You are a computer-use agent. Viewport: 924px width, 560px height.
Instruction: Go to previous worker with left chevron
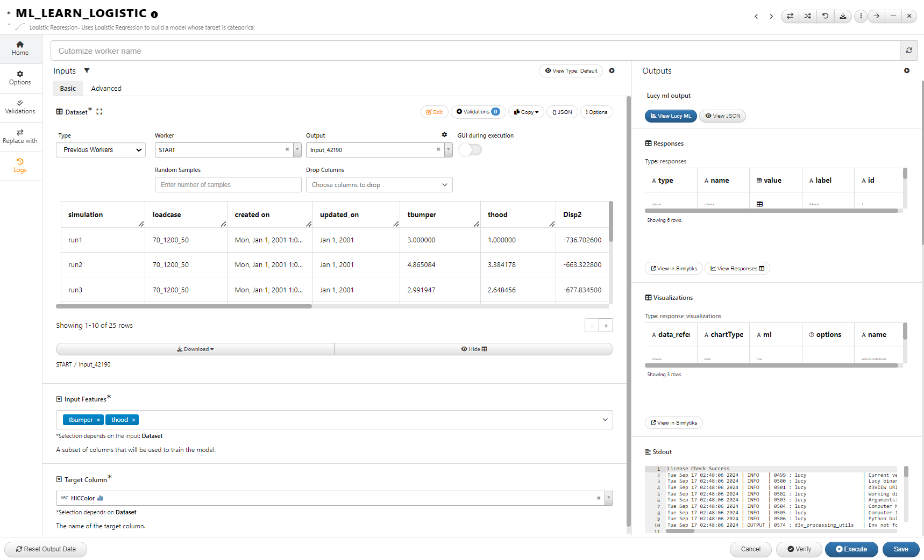click(756, 16)
